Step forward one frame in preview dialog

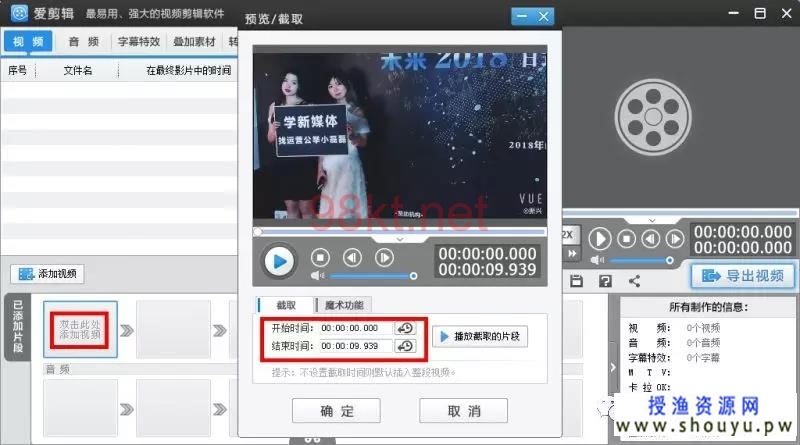click(x=384, y=258)
